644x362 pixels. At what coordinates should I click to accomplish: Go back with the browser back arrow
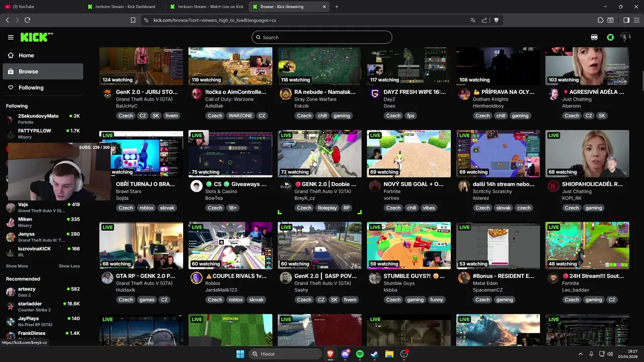[x=7, y=20]
